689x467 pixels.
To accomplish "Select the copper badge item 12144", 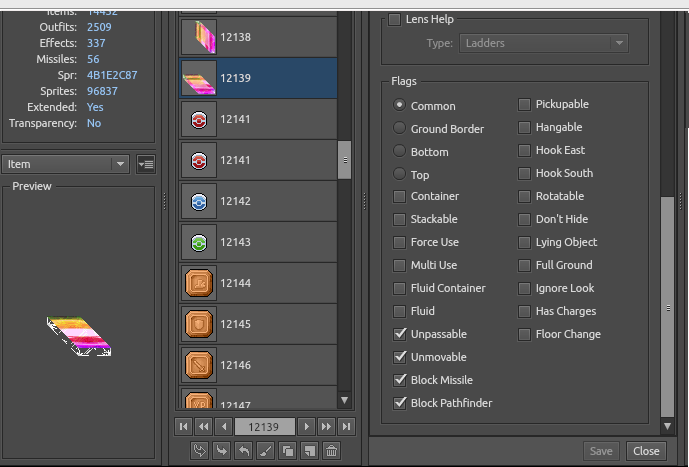I will (258, 283).
